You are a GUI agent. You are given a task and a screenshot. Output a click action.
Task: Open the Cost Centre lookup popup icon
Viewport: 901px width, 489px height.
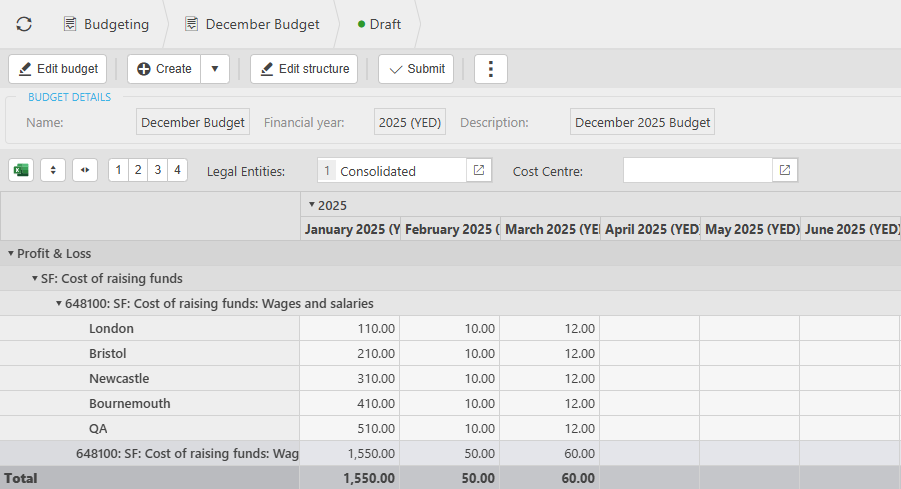point(785,170)
